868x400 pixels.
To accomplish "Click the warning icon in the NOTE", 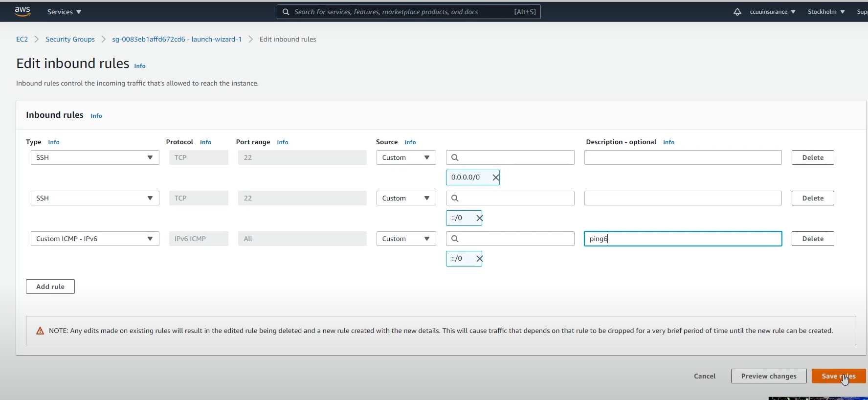I will (x=40, y=331).
